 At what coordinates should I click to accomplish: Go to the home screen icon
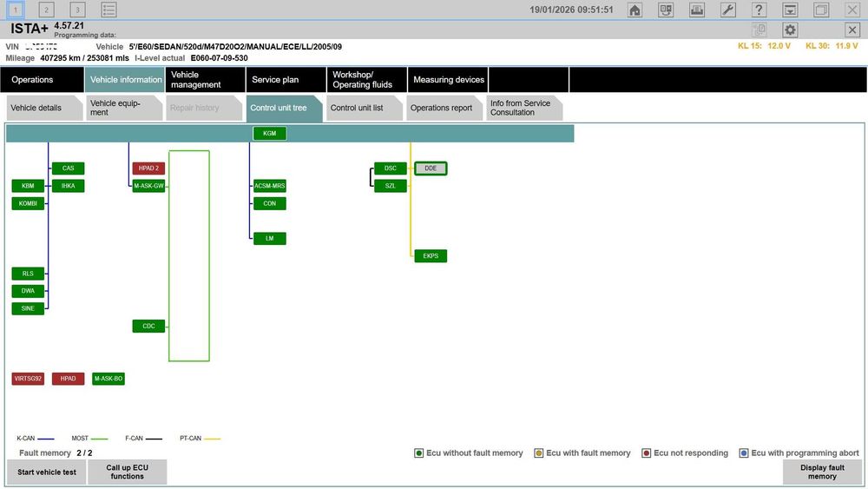click(635, 10)
